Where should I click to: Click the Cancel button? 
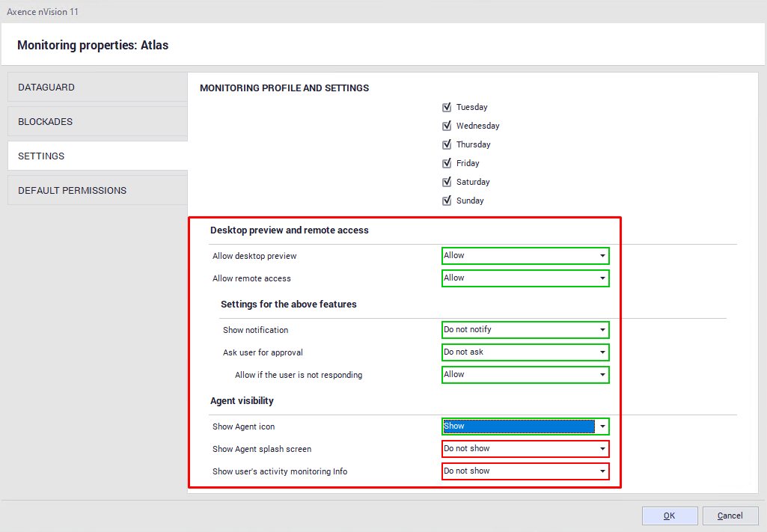click(730, 516)
